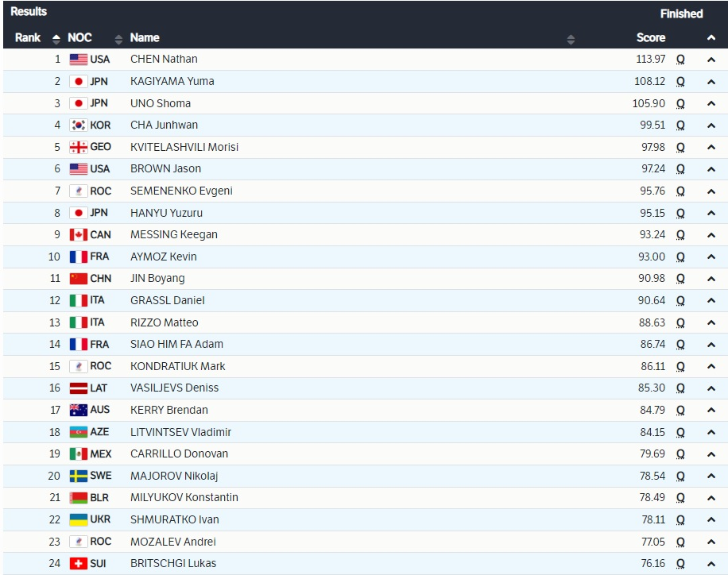Click the Mexico flag beside CARRILLO Donovan
728x575 pixels.
click(x=78, y=453)
